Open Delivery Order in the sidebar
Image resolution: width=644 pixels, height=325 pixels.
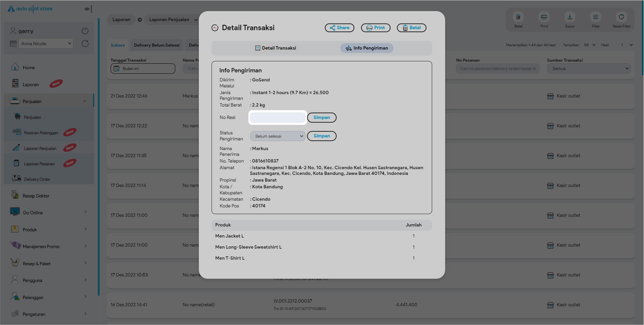pos(37,179)
